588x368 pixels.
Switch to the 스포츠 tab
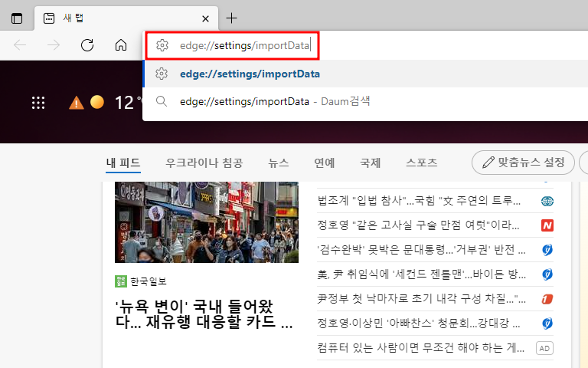tap(422, 163)
